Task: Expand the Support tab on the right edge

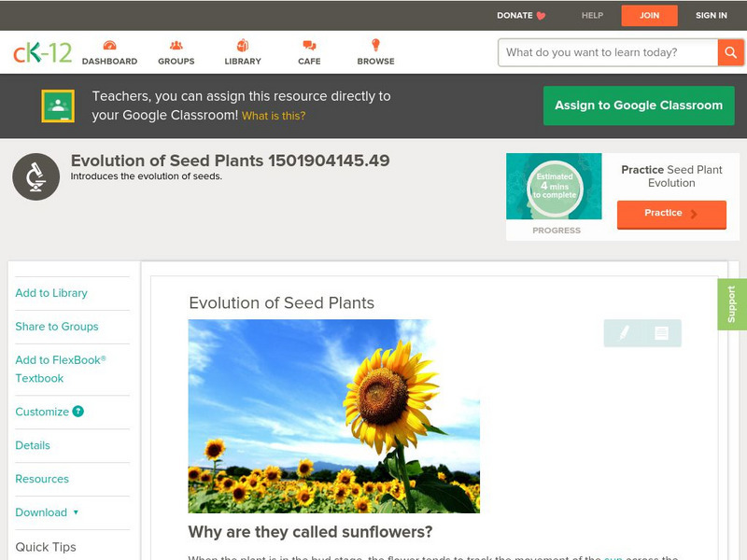Action: tap(734, 303)
